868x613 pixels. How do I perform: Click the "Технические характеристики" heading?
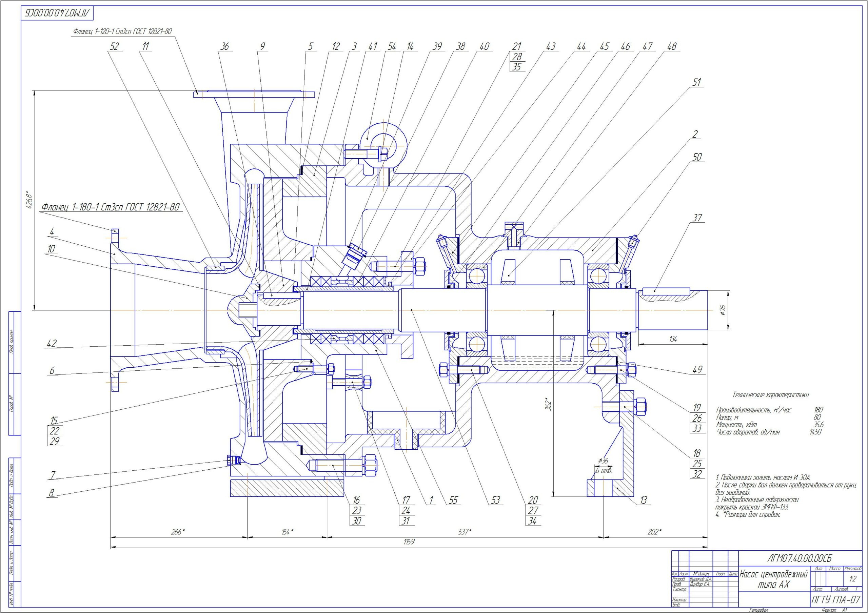771,395
